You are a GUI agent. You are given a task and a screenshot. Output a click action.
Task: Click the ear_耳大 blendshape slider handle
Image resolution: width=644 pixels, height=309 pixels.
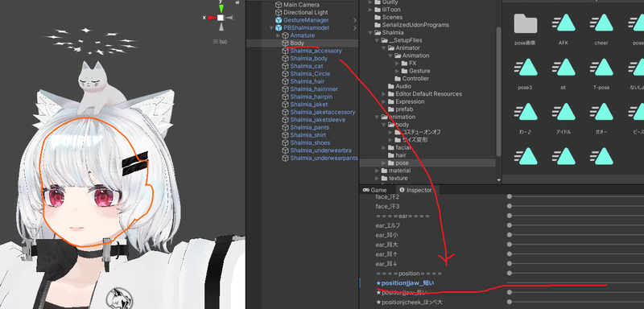click(510, 244)
